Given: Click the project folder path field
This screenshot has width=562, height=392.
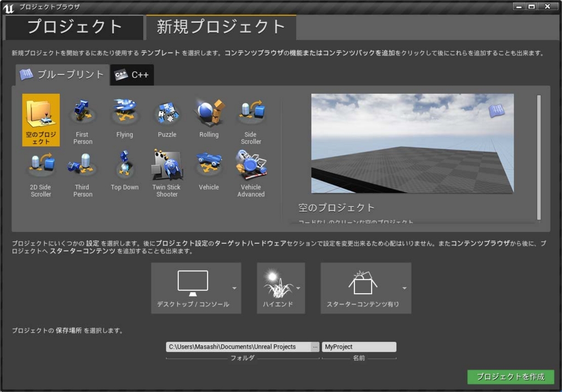Looking at the screenshot, I should click(x=238, y=347).
